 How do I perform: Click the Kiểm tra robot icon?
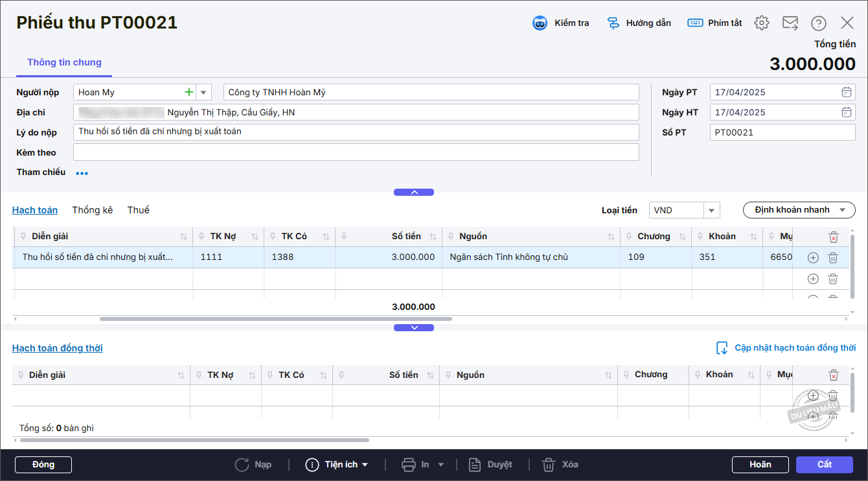click(x=540, y=23)
